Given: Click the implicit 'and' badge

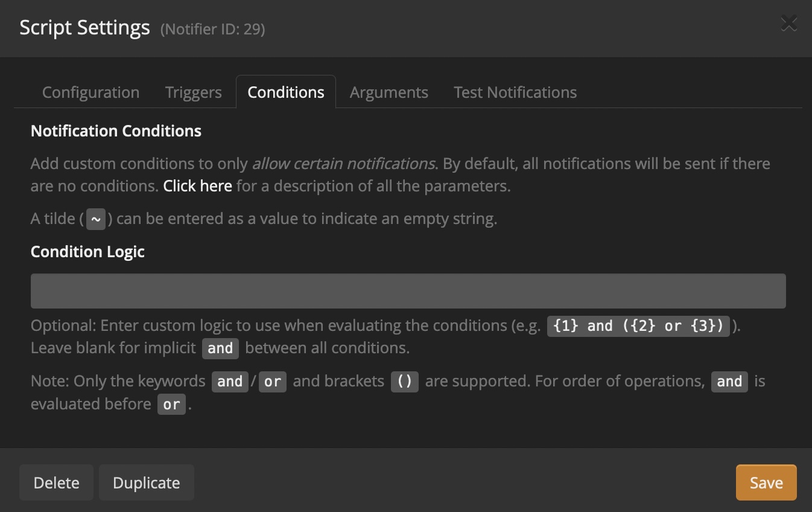Looking at the screenshot, I should pyautogui.click(x=220, y=348).
